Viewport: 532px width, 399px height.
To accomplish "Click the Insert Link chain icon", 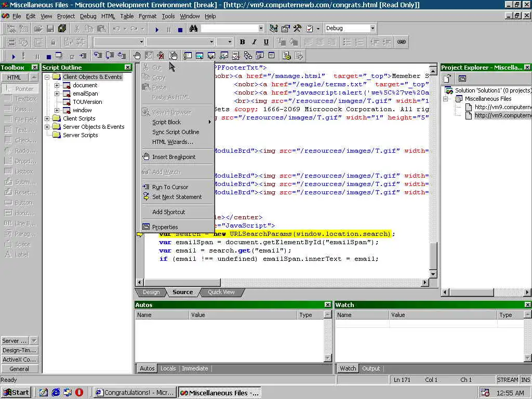I will coord(402,42).
